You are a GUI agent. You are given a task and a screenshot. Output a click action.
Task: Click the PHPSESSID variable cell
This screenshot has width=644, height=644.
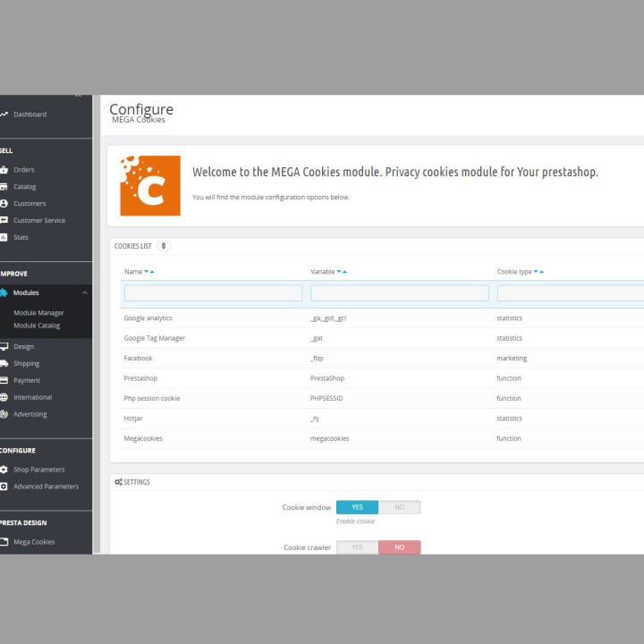[326, 398]
